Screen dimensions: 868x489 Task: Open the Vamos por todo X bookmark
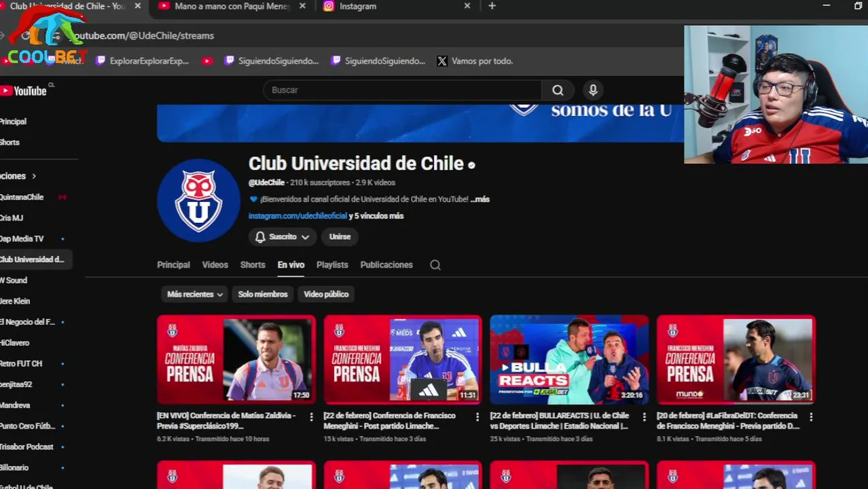(475, 61)
